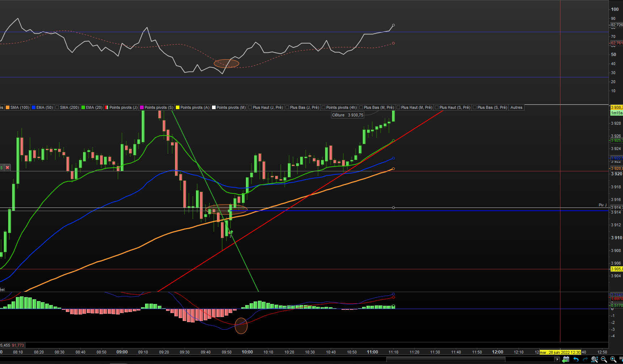
Task: Click the 10:00 time axis label
Action: click(247, 352)
